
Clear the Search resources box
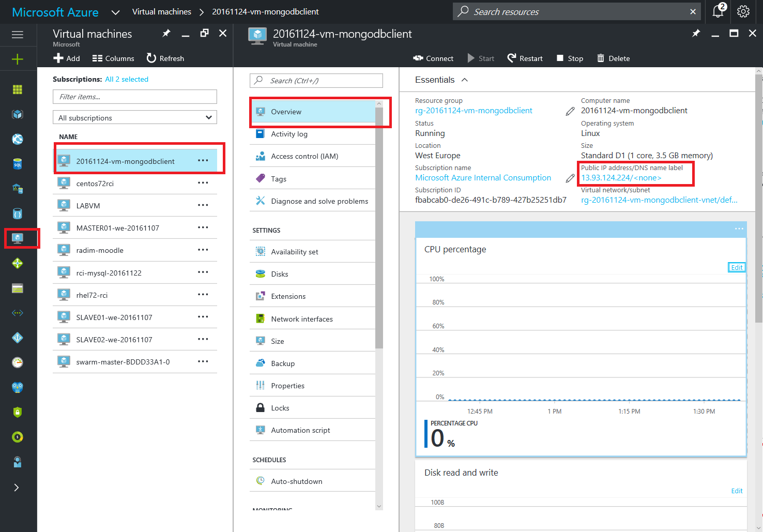pyautogui.click(x=693, y=11)
